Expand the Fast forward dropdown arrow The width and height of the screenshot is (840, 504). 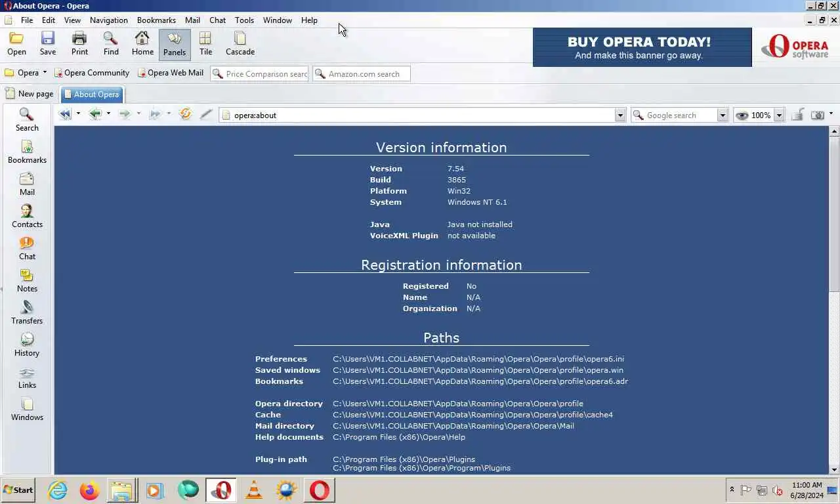[169, 114]
